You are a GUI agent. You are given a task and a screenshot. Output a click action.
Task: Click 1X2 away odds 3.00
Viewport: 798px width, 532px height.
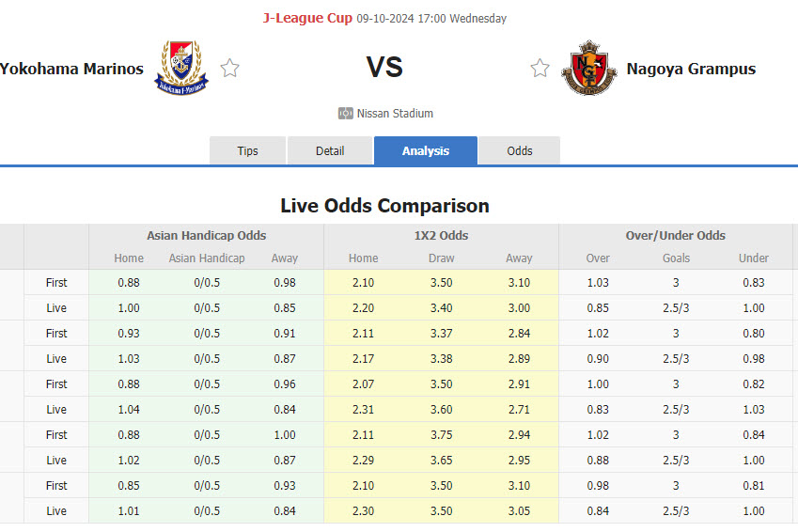pyautogui.click(x=519, y=308)
